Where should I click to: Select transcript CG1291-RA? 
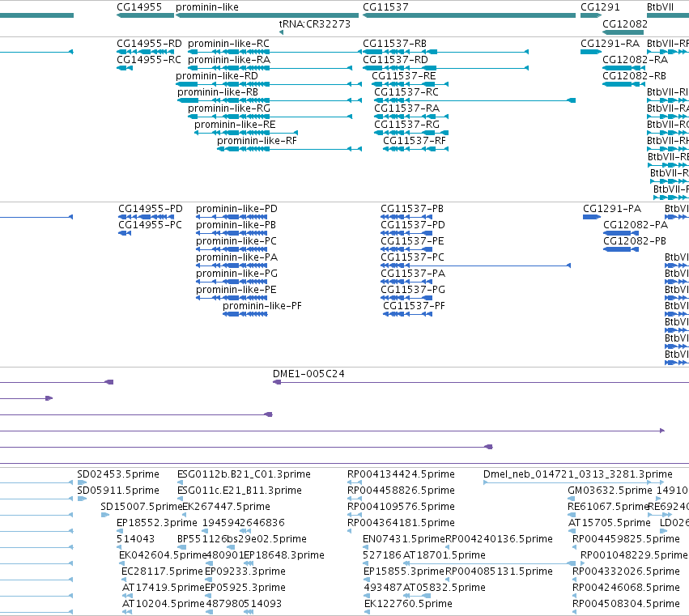(591, 52)
